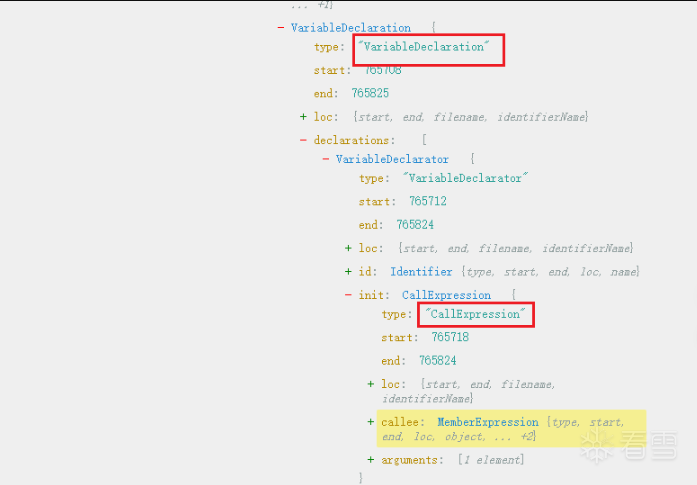Expand loc under CallExpression
The image size is (697, 485).
(371, 384)
